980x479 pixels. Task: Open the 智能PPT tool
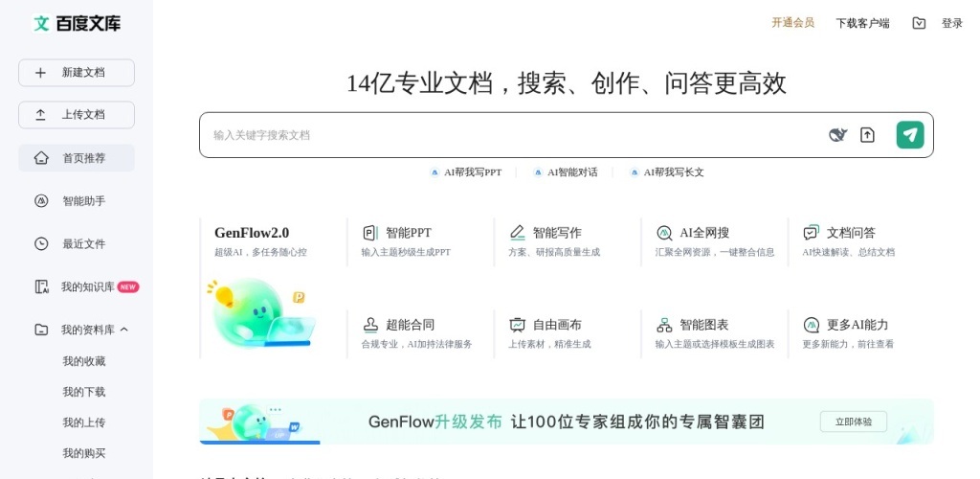point(409,233)
